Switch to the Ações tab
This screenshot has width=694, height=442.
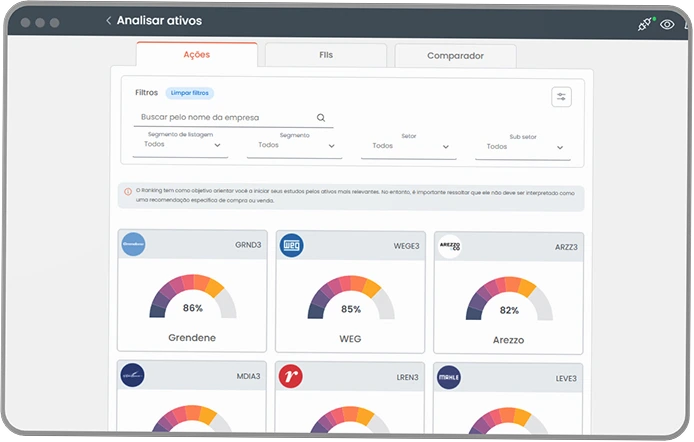click(x=197, y=54)
